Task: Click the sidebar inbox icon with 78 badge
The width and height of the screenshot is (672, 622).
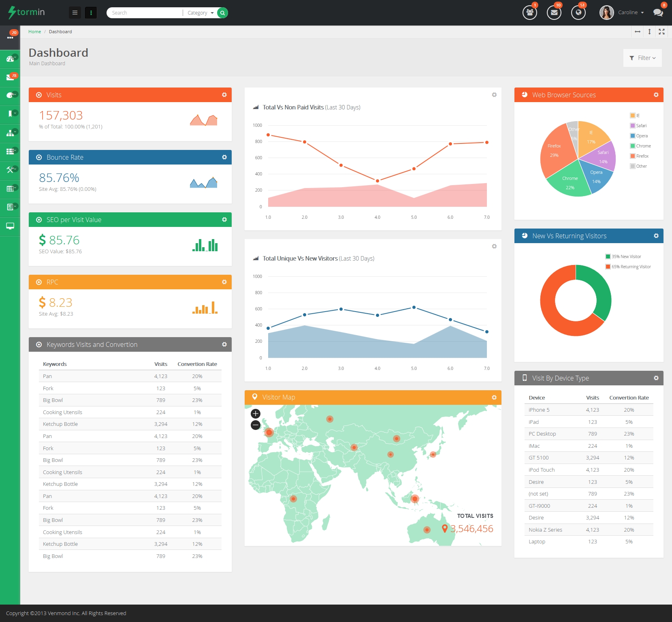Action: click(x=10, y=77)
